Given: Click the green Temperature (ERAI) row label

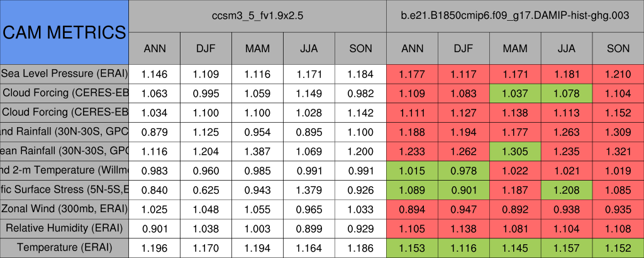Looking at the screenshot, I should pyautogui.click(x=64, y=248).
